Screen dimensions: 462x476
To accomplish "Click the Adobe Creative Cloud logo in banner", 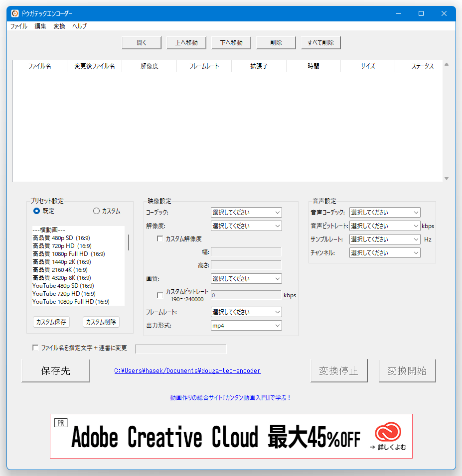I will 388,431.
